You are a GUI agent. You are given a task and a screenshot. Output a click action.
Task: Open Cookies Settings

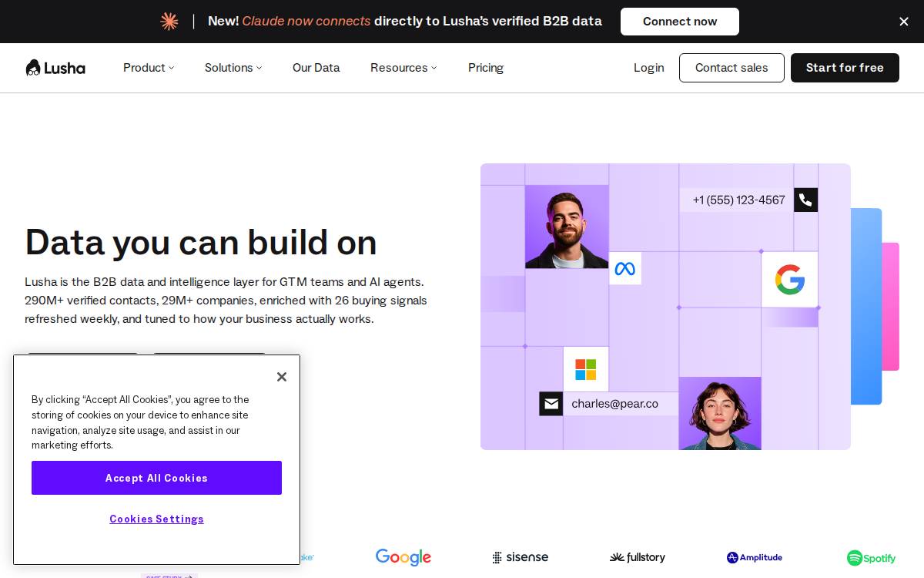click(x=156, y=519)
